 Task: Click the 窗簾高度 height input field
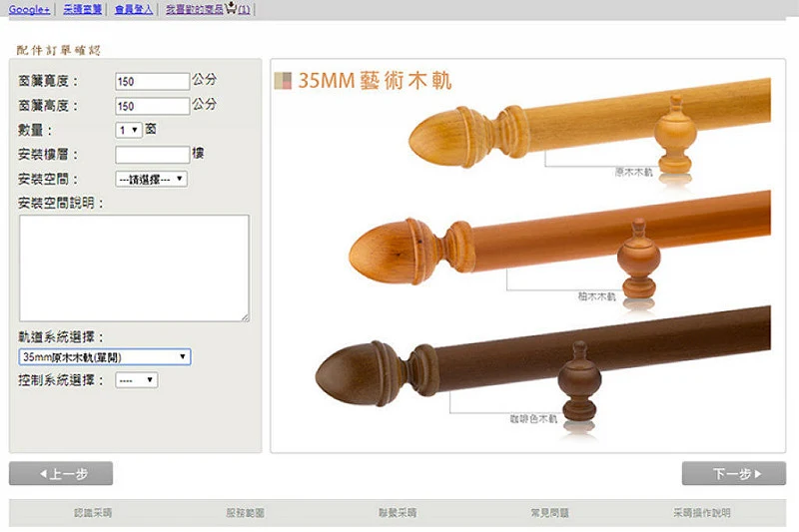153,106
